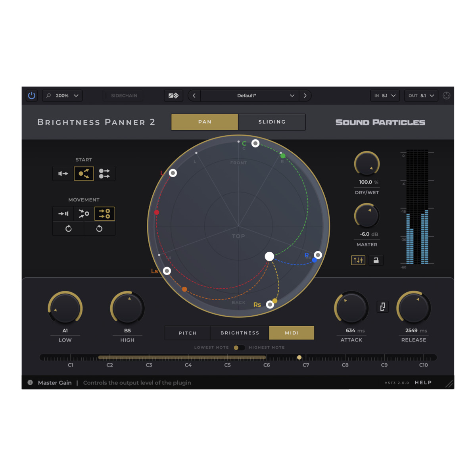
Task: Select the single-dot diverging arrows Start icon
Action: (x=84, y=174)
